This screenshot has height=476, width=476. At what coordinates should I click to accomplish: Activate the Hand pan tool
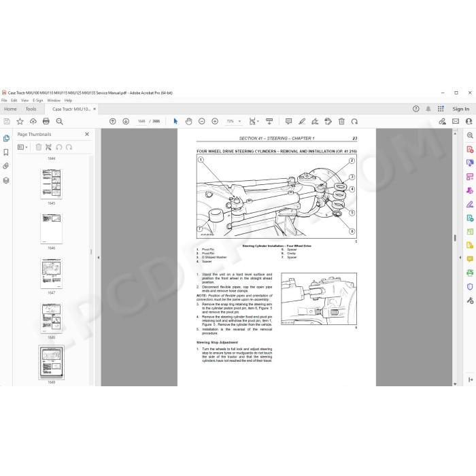[188, 122]
